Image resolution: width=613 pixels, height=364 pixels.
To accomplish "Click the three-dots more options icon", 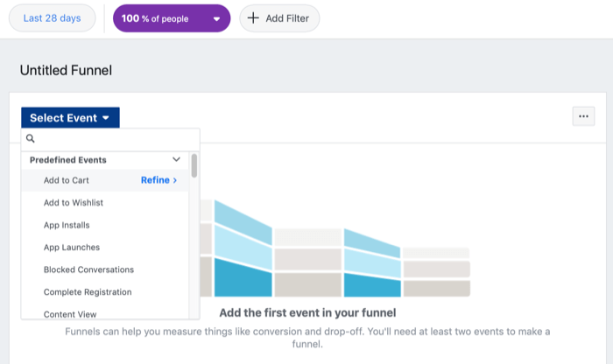I will pos(583,116).
